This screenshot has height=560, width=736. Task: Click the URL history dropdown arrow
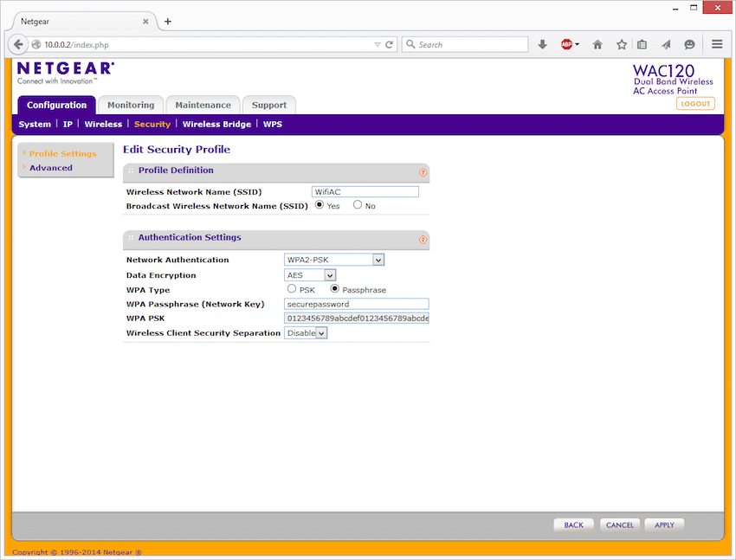(x=378, y=44)
